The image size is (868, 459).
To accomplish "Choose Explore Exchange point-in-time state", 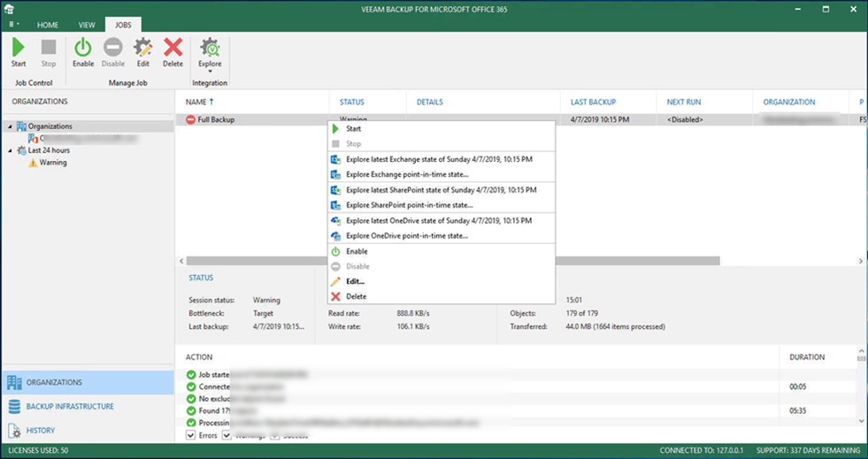I will pos(442,174).
